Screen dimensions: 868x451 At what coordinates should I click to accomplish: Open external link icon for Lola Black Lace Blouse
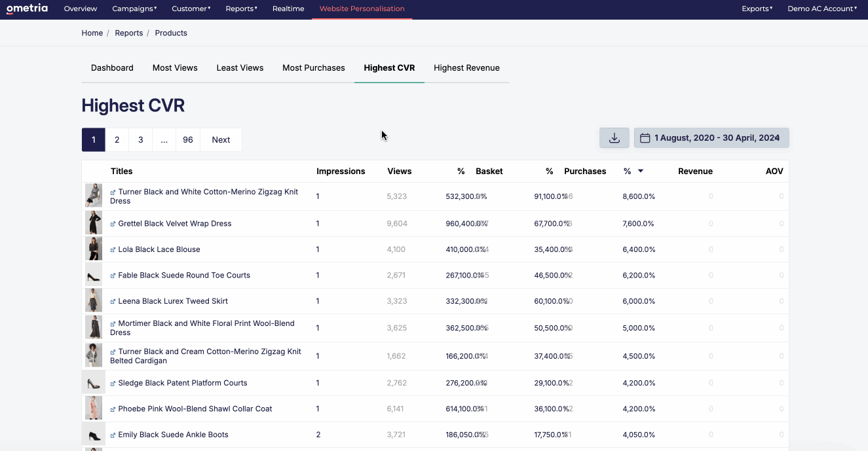click(113, 250)
